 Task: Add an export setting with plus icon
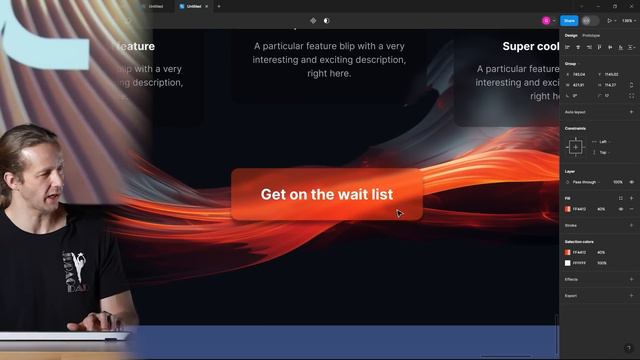(x=631, y=296)
